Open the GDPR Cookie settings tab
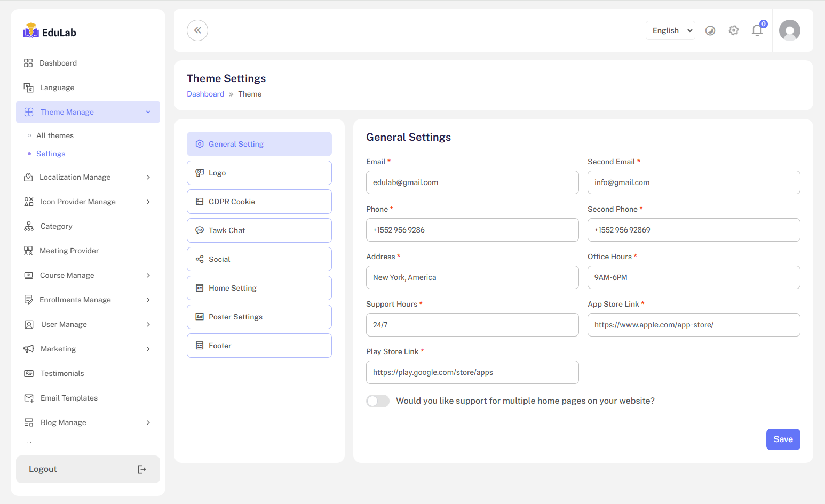Image resolution: width=825 pixels, height=504 pixels. tap(259, 202)
